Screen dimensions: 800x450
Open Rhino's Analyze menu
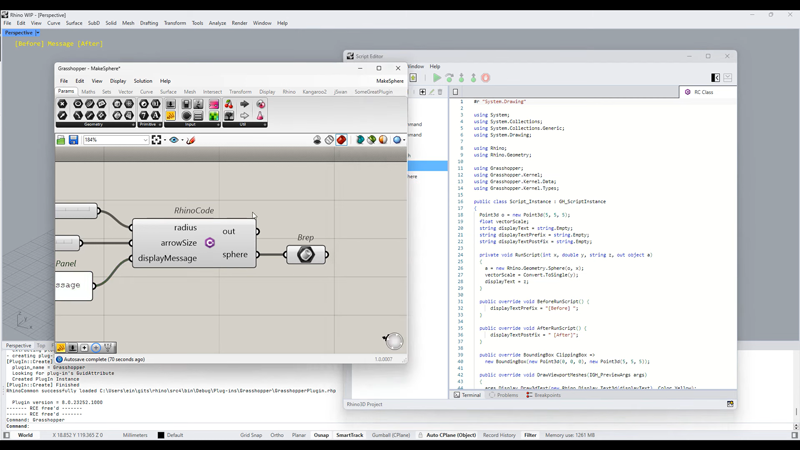point(217,23)
